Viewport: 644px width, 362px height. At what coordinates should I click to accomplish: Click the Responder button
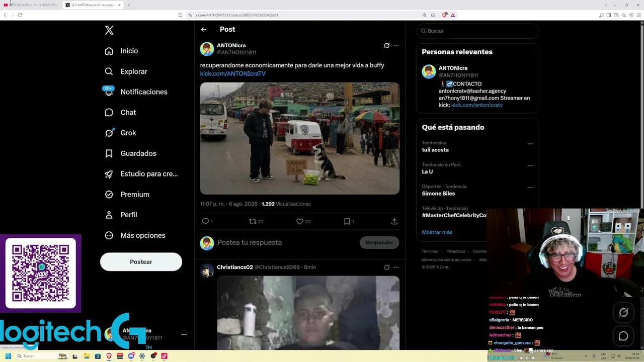pos(379,242)
